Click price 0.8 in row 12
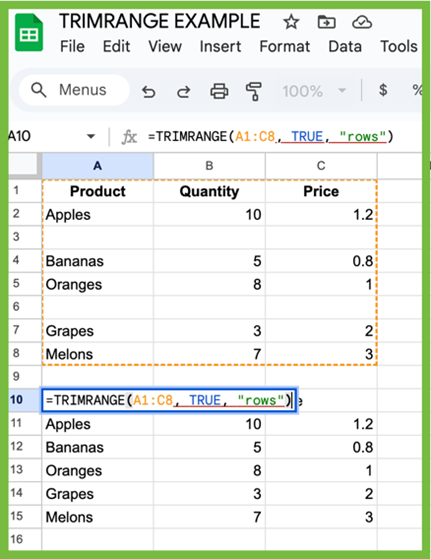Viewport: 431px width, 559px height. pyautogui.click(x=321, y=447)
